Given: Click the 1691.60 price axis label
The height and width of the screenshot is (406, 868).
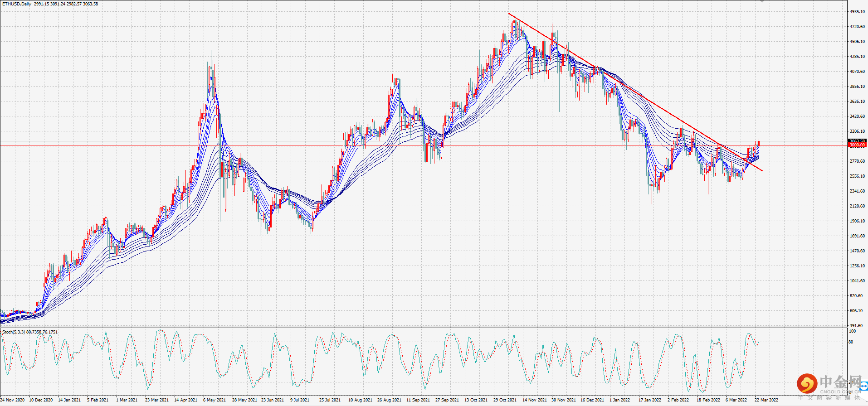Looking at the screenshot, I should tap(857, 236).
